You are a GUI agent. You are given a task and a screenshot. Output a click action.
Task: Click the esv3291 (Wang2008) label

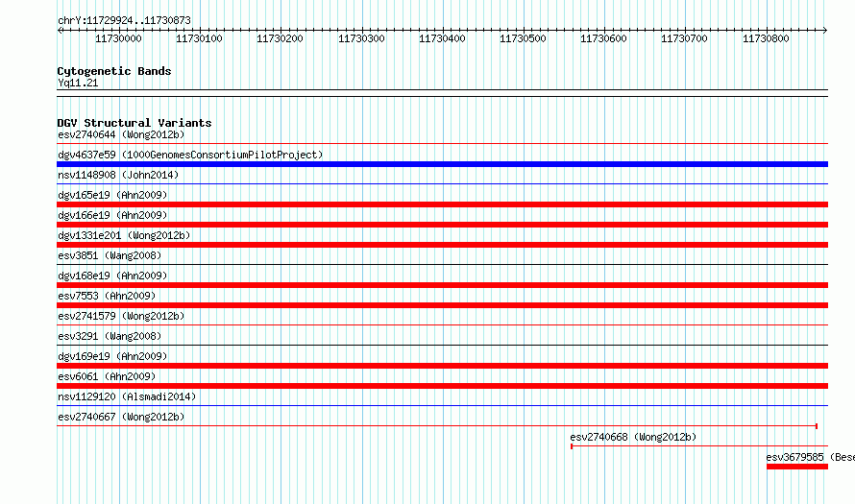click(x=110, y=336)
